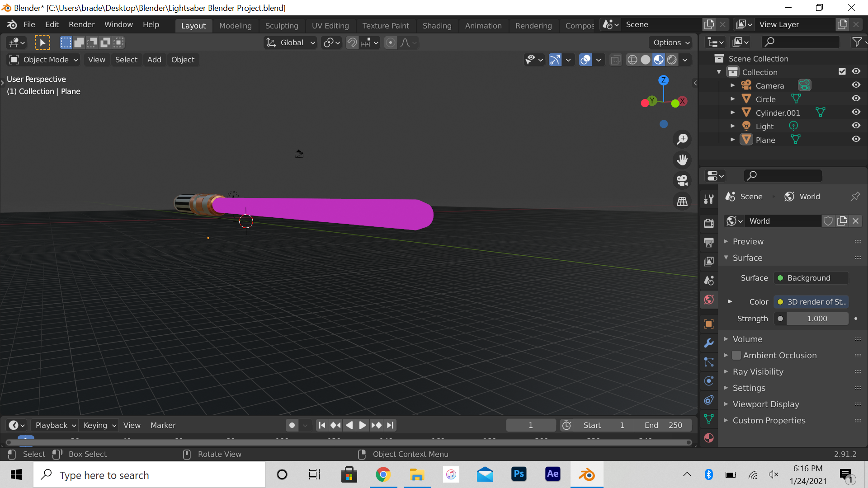Image resolution: width=868 pixels, height=488 pixels.
Task: Open the Render menu
Action: point(82,24)
